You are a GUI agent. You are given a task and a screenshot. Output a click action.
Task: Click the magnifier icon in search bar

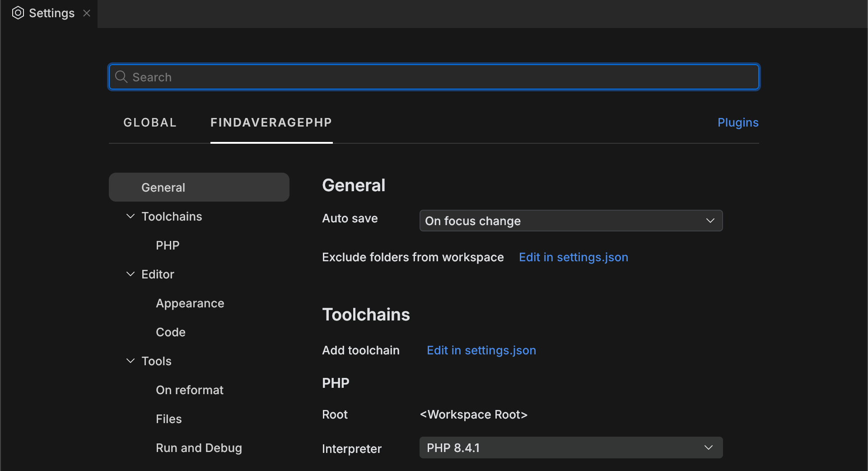click(x=121, y=77)
